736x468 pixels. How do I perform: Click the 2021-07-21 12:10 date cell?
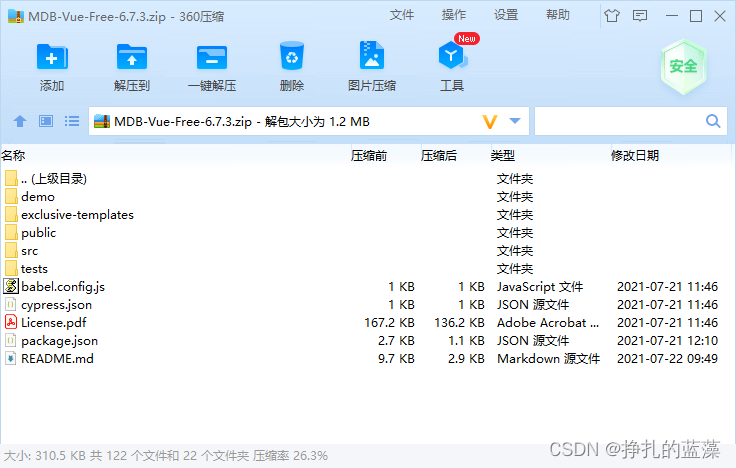click(667, 340)
